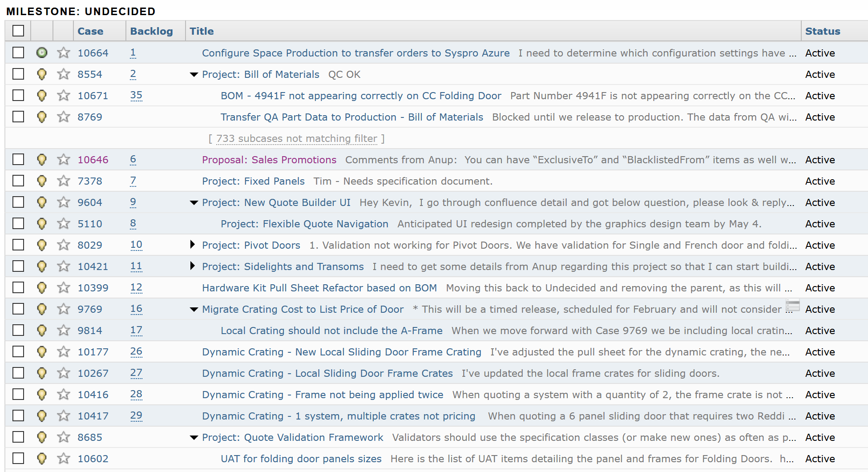Screen dimensions: 868x472
Task: Star case 10664
Action: (64, 53)
